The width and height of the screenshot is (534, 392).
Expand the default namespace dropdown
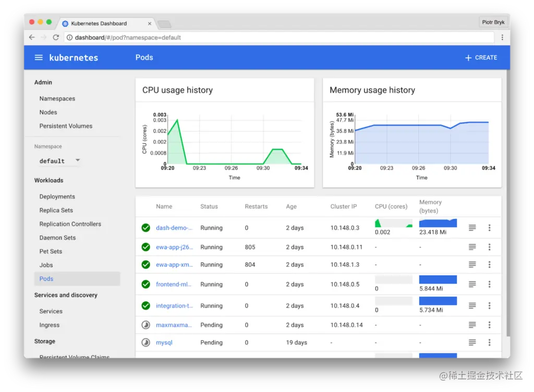coord(60,161)
